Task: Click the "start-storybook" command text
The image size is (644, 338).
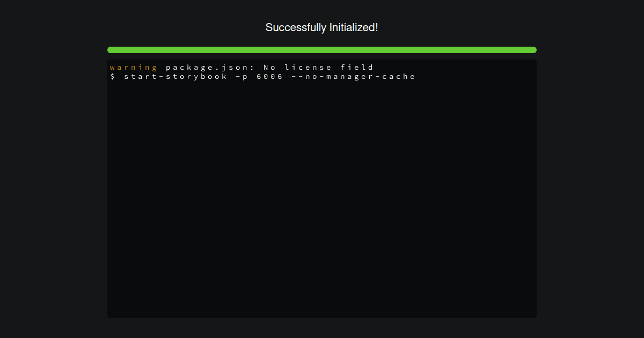Action: tap(175, 76)
